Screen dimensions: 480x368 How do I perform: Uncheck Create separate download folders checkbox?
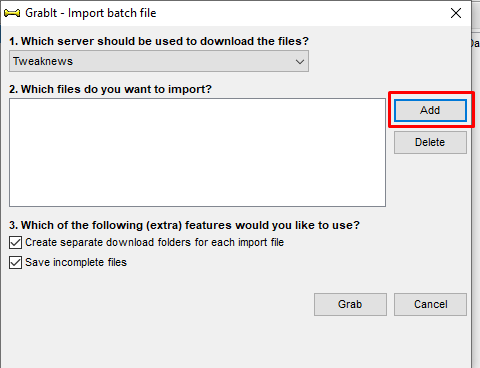15,242
